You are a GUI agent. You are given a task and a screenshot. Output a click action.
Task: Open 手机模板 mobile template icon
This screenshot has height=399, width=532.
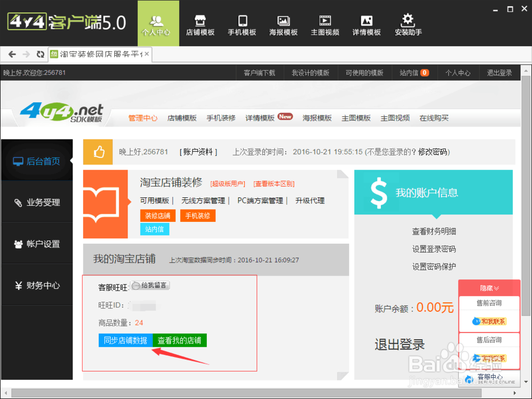(242, 25)
